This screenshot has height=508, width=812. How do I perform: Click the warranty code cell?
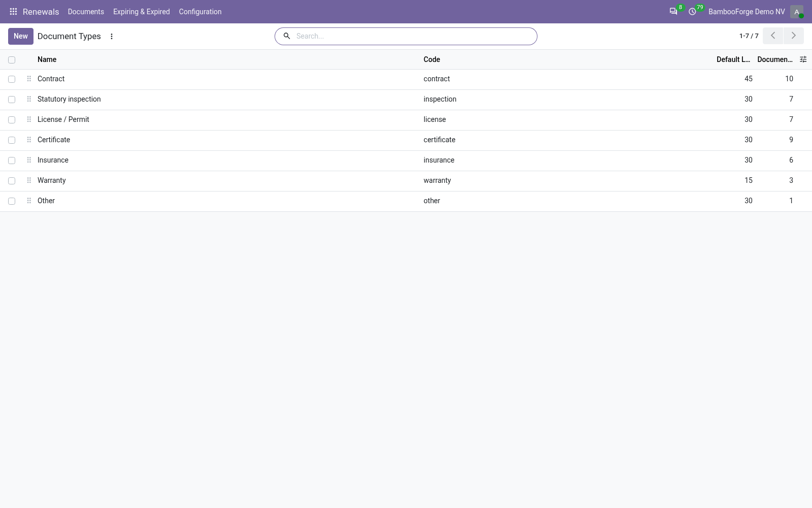click(x=437, y=180)
